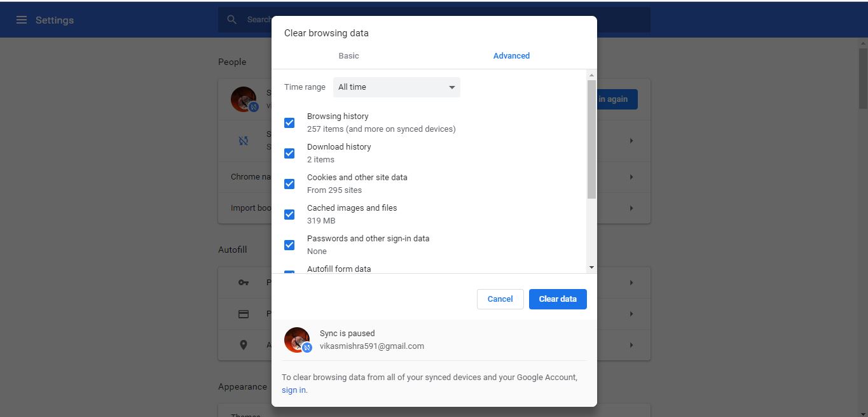The width and height of the screenshot is (868, 417).
Task: Expand the addresses row arrow
Action: click(x=631, y=345)
